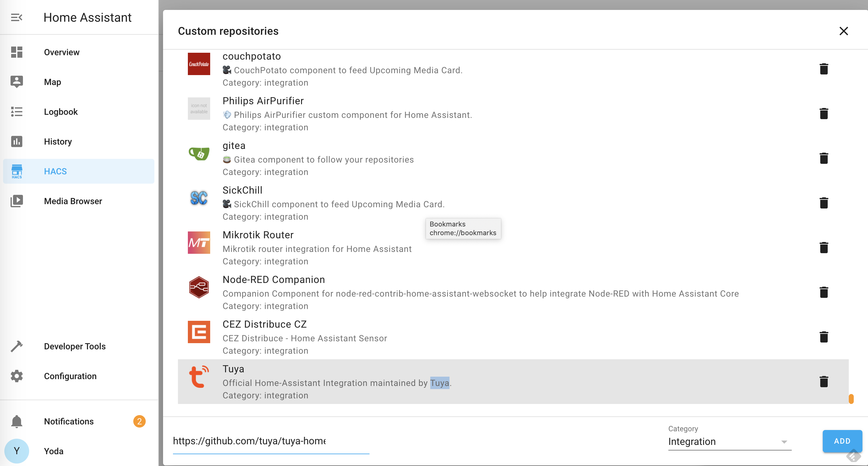Open the Overview page
Image resolution: width=868 pixels, height=466 pixels.
click(62, 52)
